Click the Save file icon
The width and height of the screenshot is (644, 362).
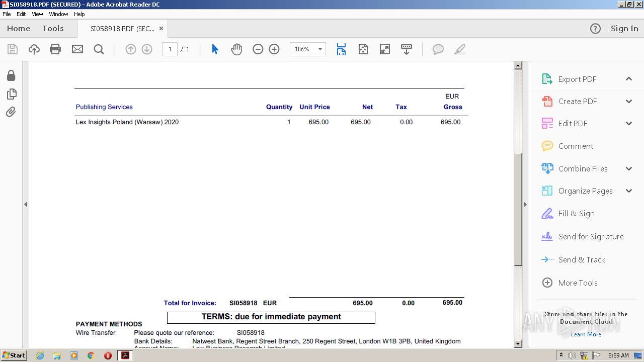click(x=13, y=49)
